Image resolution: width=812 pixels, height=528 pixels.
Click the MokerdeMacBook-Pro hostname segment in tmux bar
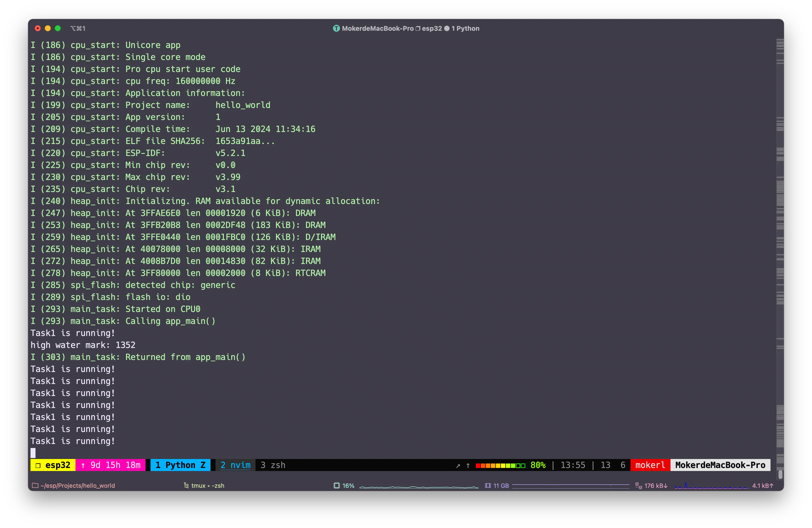[x=720, y=465]
